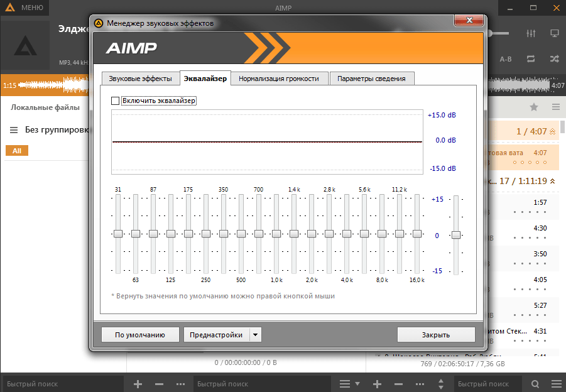Select the Эквалайзер tab
Viewport: 566px width, 392px height.
coord(205,79)
